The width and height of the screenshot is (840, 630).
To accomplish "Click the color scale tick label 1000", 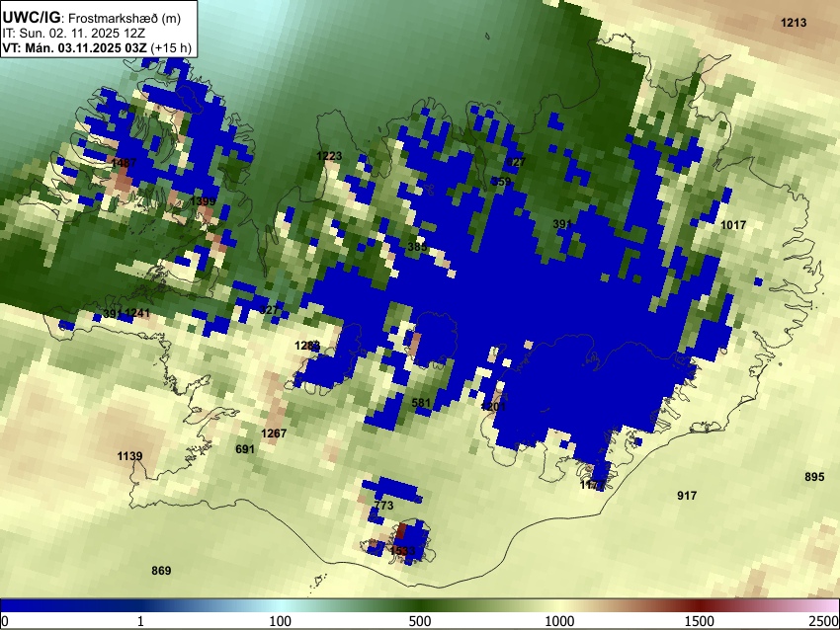I will [x=559, y=621].
